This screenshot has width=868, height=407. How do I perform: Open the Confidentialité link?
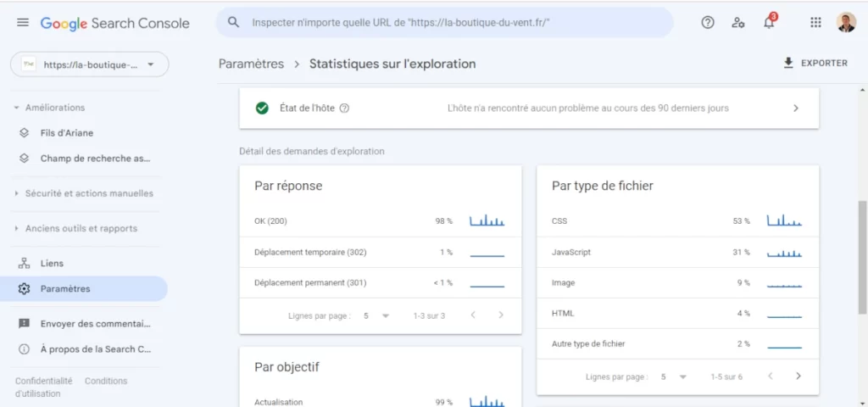(44, 381)
